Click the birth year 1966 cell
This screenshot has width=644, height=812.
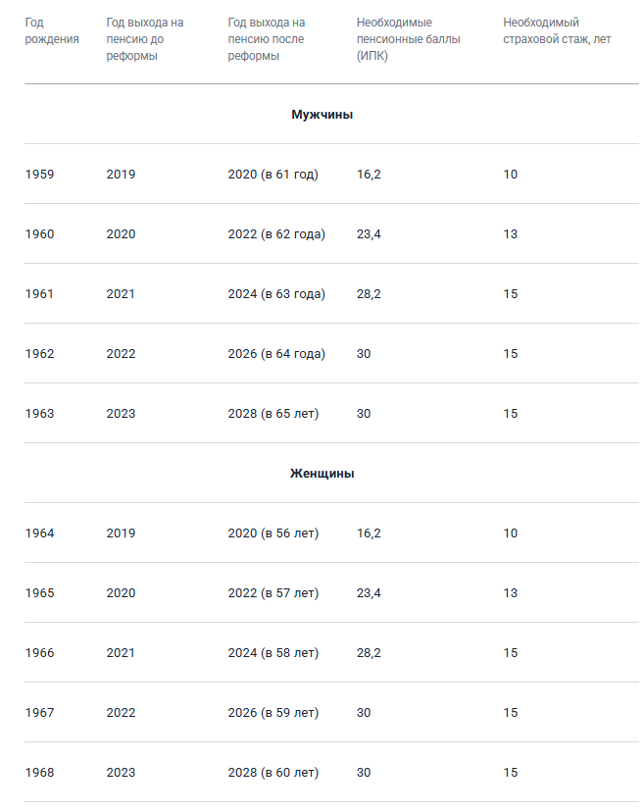[x=40, y=653]
